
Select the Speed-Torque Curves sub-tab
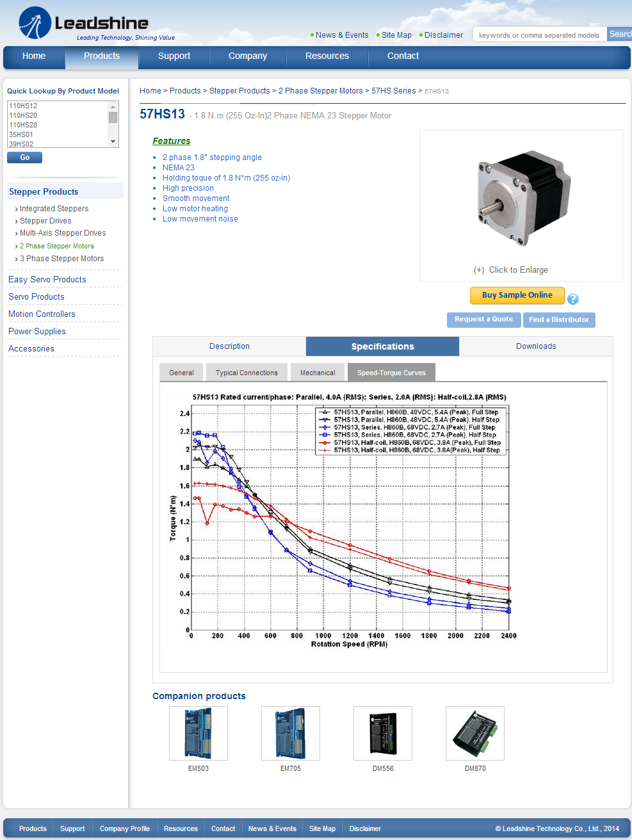[391, 373]
